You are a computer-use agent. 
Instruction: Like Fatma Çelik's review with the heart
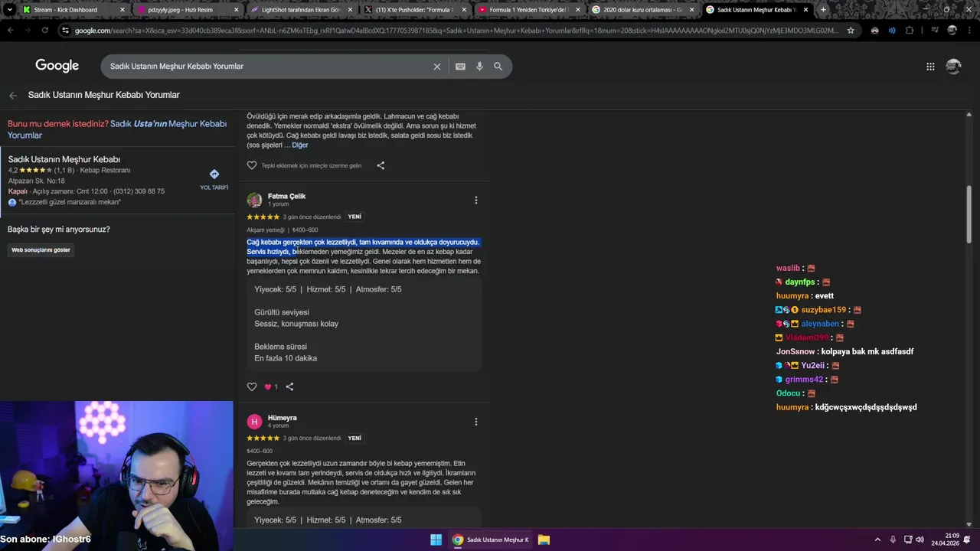pos(252,386)
